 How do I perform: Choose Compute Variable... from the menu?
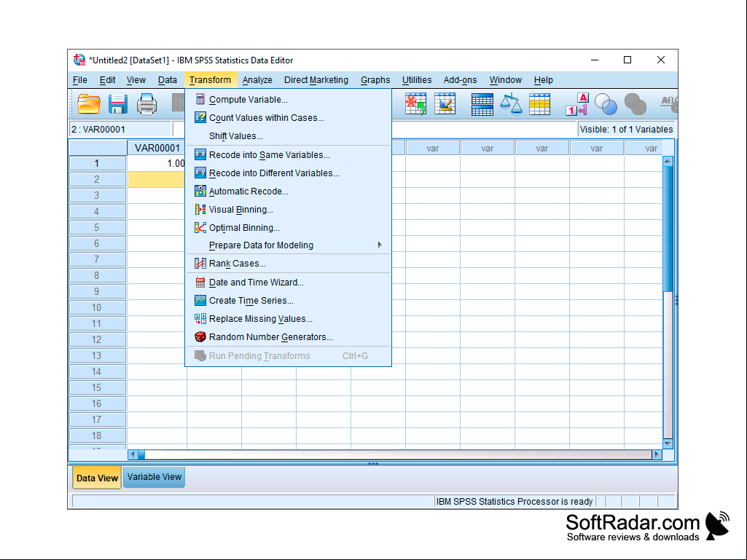[288, 100]
